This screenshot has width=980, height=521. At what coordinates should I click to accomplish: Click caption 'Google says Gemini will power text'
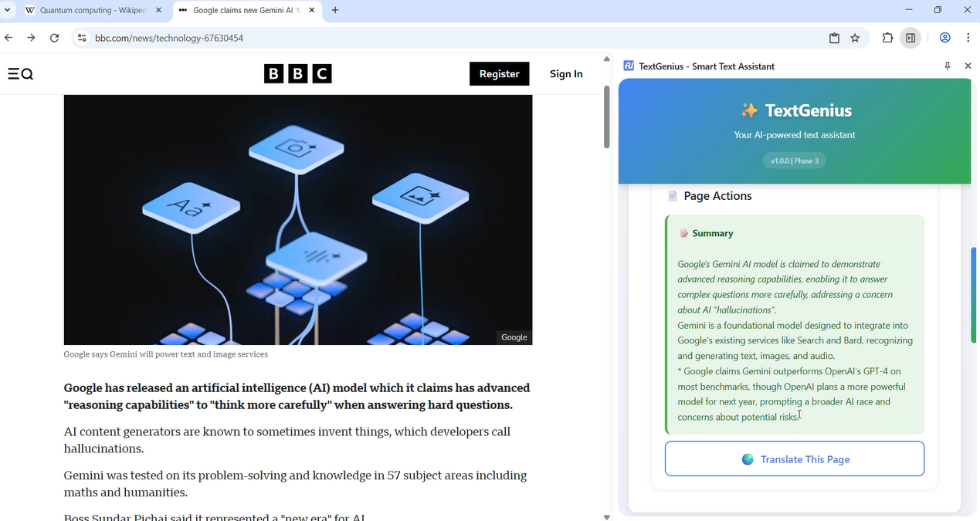click(166, 354)
